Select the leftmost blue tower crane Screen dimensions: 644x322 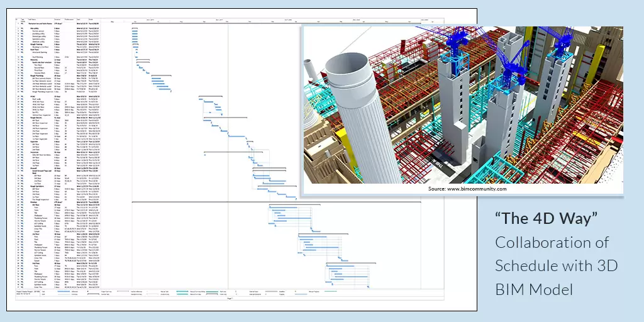[453, 44]
